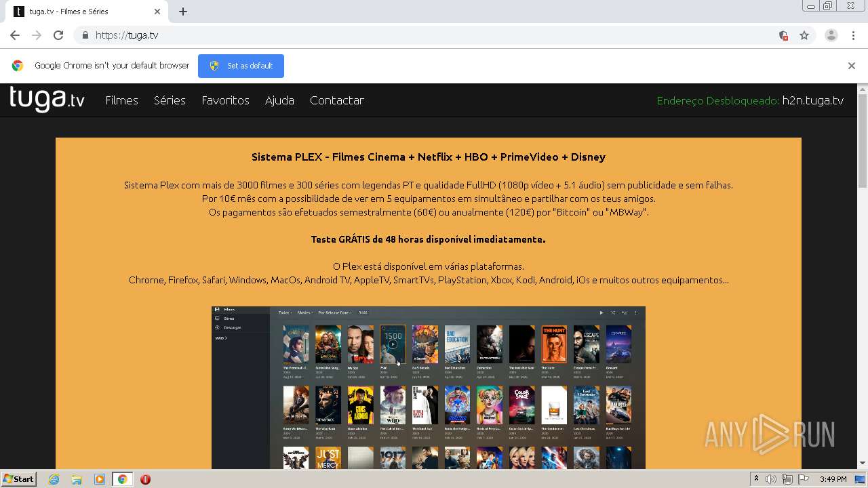Screen dimensions: 868x488
Task: Open the Windows Start menu
Action: pyautogui.click(x=19, y=479)
